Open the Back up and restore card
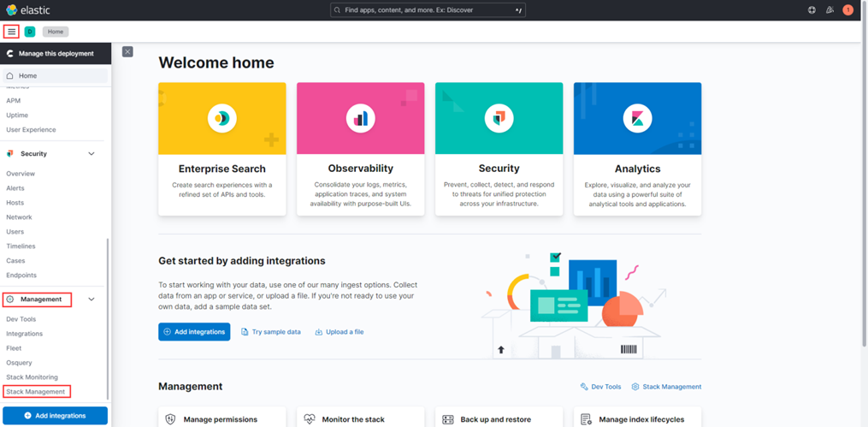 click(x=499, y=417)
